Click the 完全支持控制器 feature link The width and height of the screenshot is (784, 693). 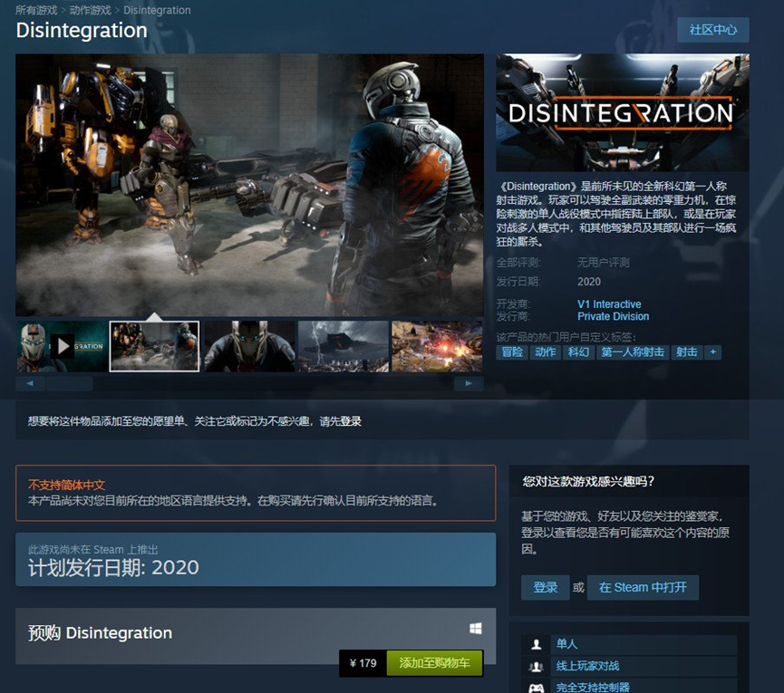[593, 687]
